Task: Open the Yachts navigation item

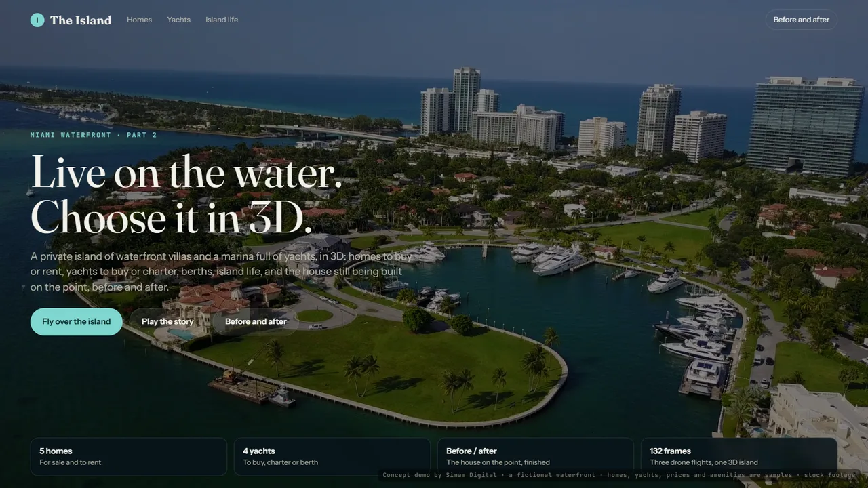Action: click(x=179, y=20)
